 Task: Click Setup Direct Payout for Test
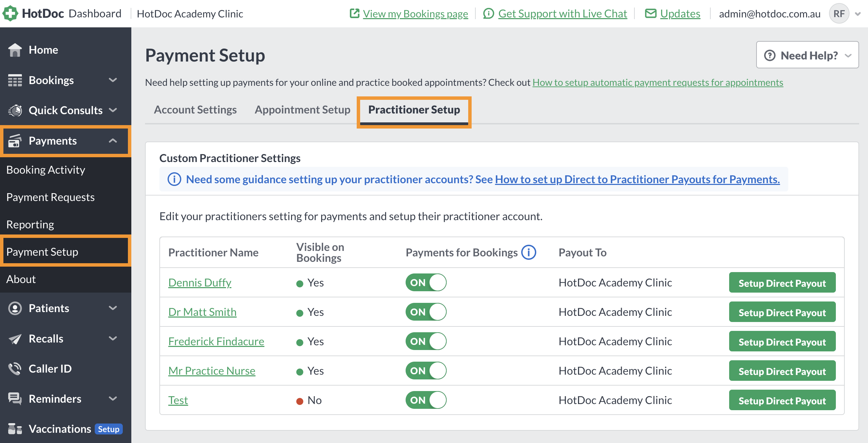click(782, 400)
